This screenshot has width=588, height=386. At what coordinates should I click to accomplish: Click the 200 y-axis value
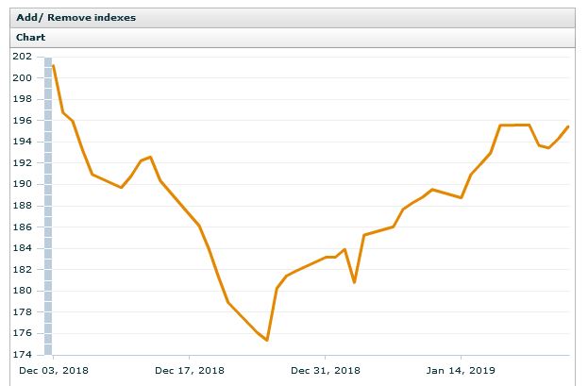click(22, 78)
